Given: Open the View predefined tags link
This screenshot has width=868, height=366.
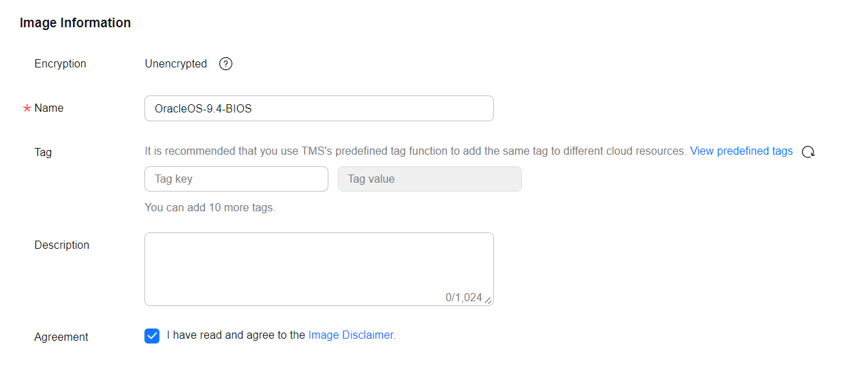Looking at the screenshot, I should pos(741,151).
